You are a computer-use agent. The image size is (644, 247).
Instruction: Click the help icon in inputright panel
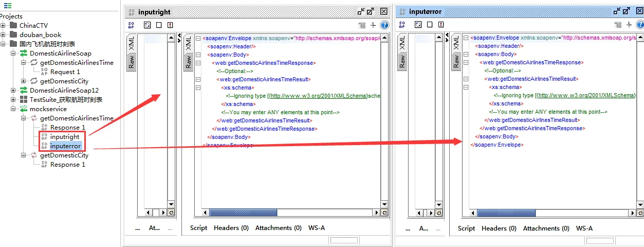point(384,25)
